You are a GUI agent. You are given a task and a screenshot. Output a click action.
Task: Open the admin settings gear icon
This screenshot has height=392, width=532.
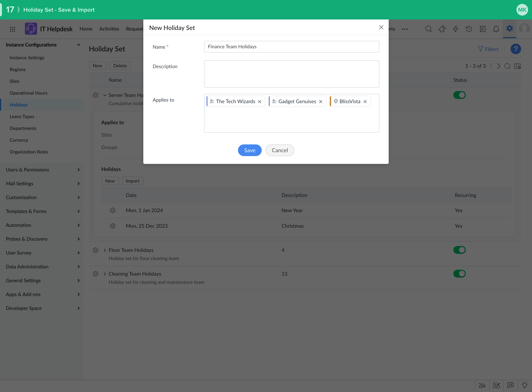(x=509, y=28)
